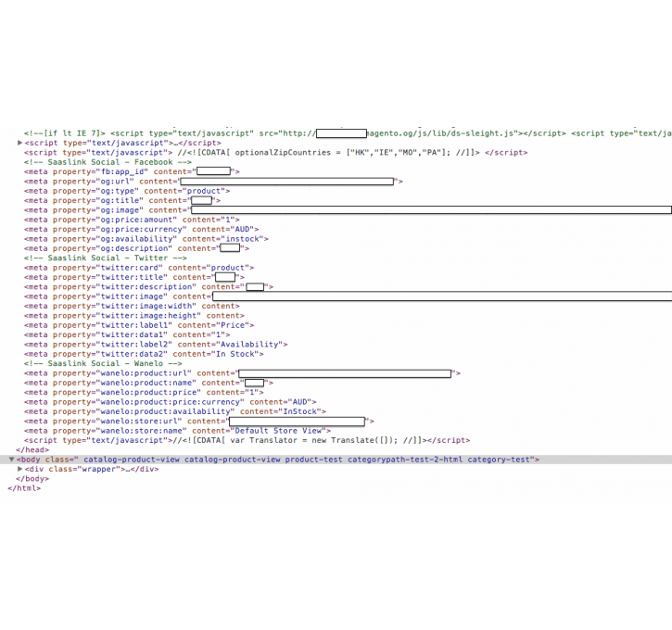Select the og:type product meta row
Viewport: 672px width, 630px height.
(127, 191)
